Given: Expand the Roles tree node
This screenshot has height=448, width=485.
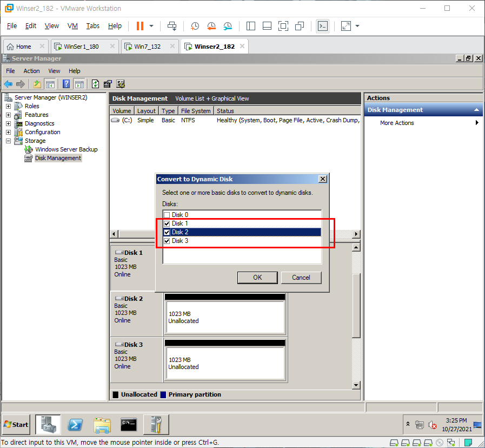Looking at the screenshot, I should [x=8, y=106].
